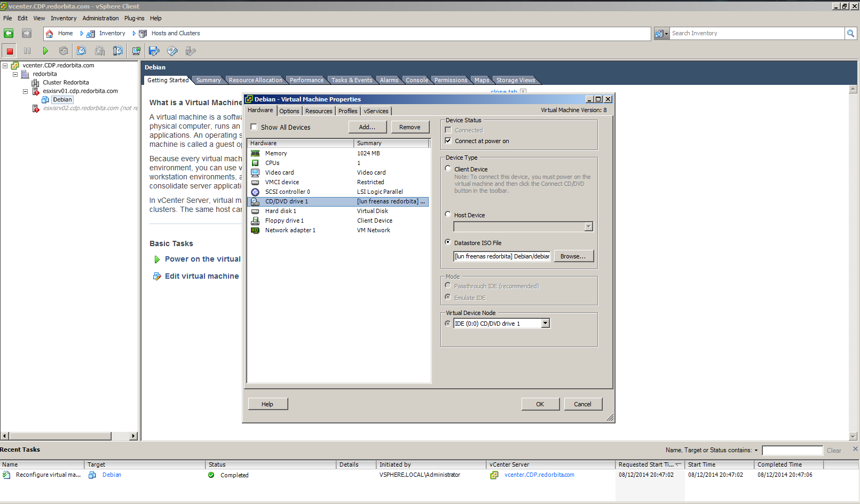Click the red Power Off toolbar icon
The height and width of the screenshot is (504, 860).
[x=10, y=51]
